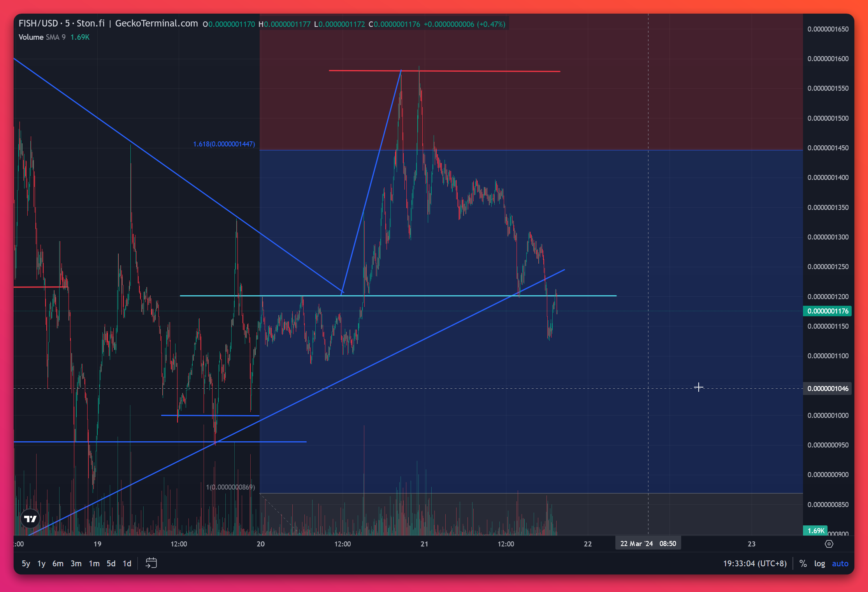Switch to the 3m range
The image size is (868, 592).
[76, 564]
